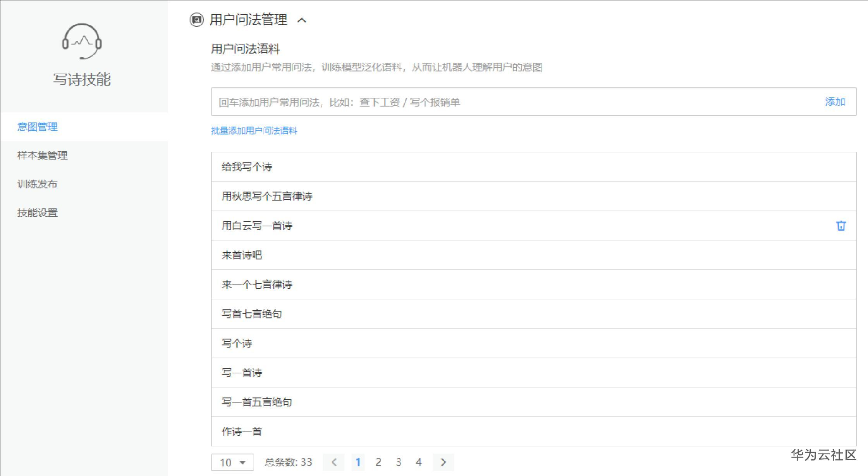Select the 给我写个诗 row

click(247, 167)
